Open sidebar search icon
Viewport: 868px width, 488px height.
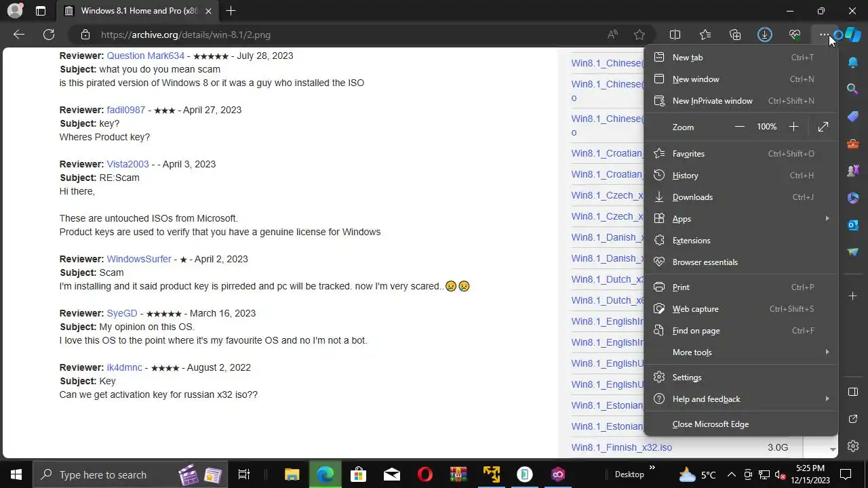coord(853,89)
